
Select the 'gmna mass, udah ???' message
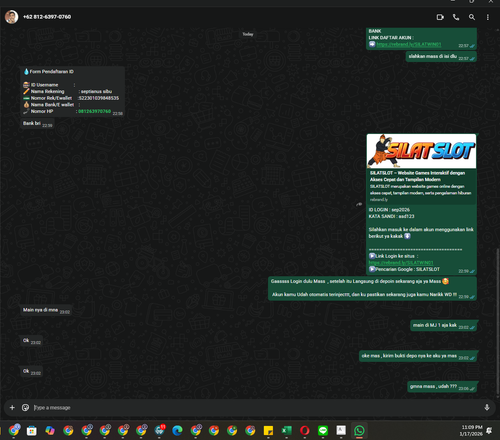click(x=442, y=387)
